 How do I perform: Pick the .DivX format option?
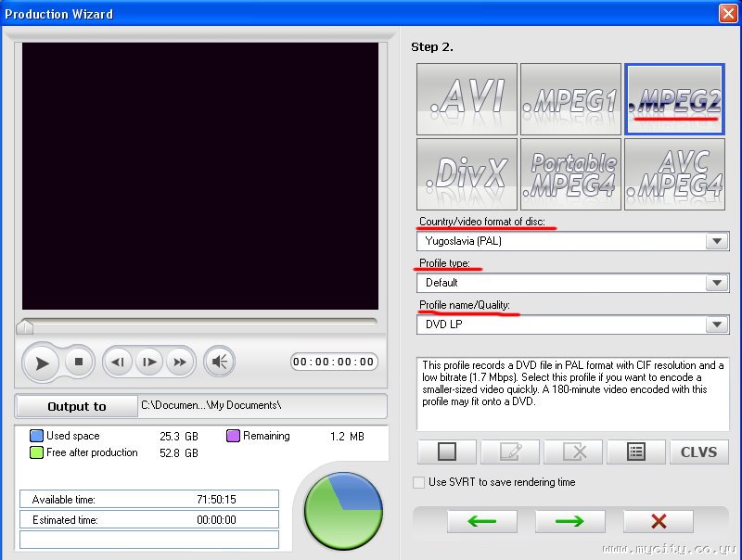click(x=467, y=173)
